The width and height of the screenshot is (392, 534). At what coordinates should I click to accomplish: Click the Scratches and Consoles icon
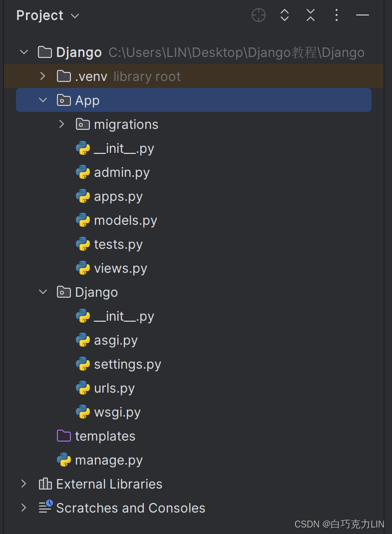coord(45,507)
